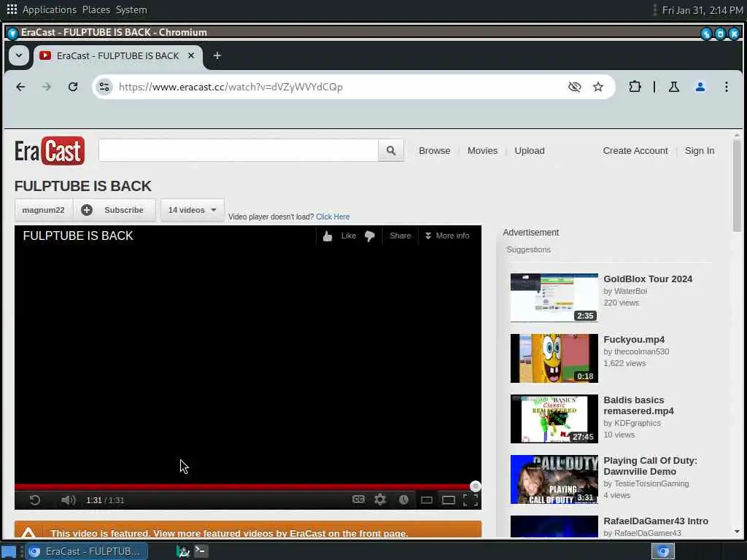
Task: Click the video progress bar scrubber
Action: coord(475,486)
